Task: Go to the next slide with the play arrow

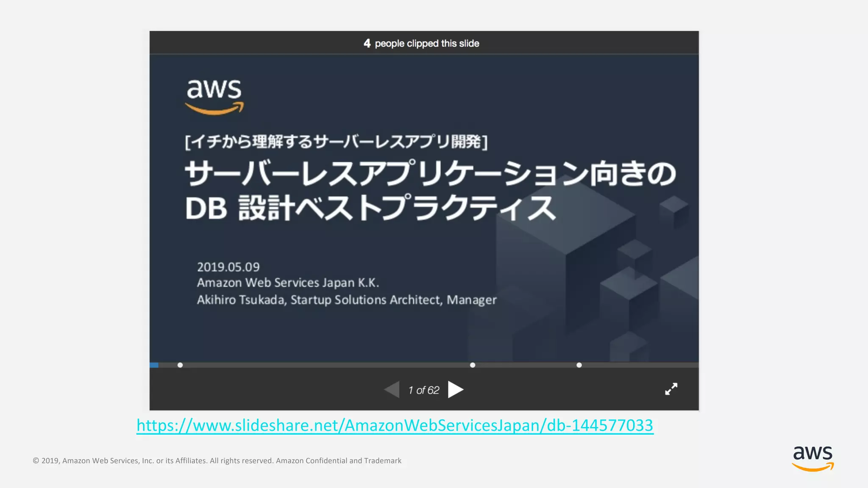Action: (456, 390)
